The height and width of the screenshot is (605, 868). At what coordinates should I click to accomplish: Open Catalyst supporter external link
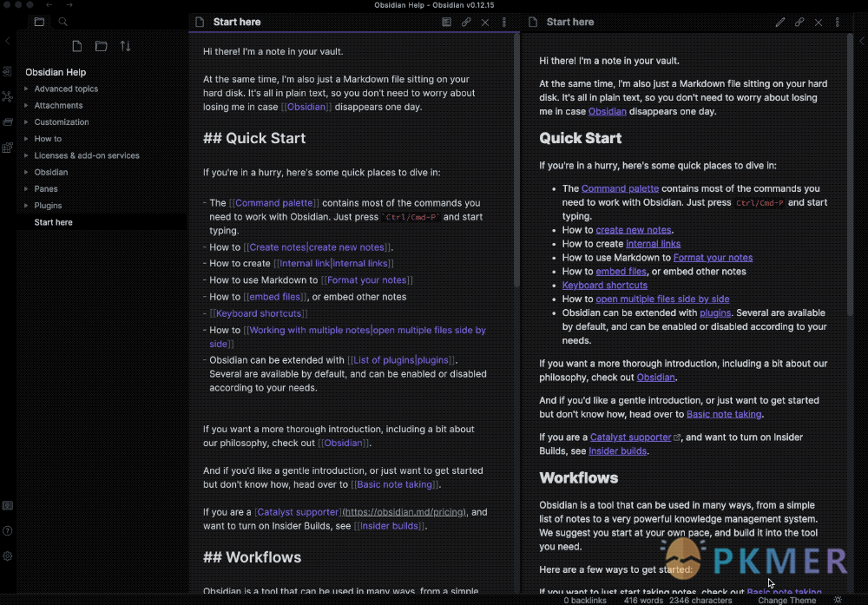click(630, 437)
